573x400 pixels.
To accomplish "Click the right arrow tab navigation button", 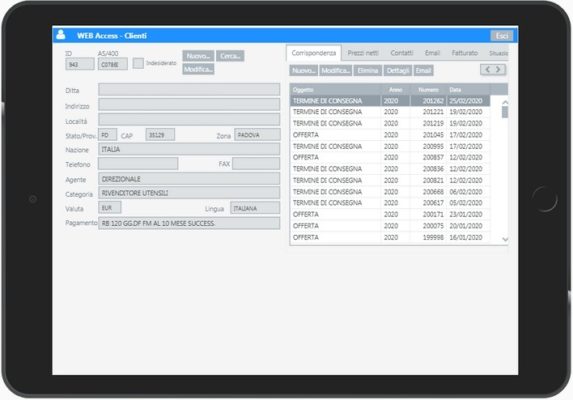I will pyautogui.click(x=499, y=69).
